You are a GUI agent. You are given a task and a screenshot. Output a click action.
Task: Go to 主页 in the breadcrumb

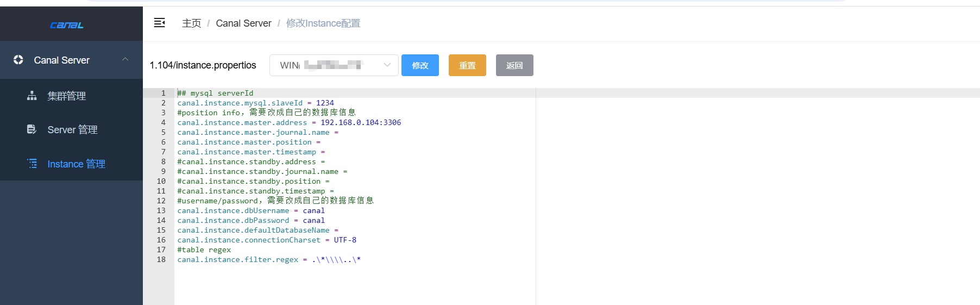[x=192, y=23]
